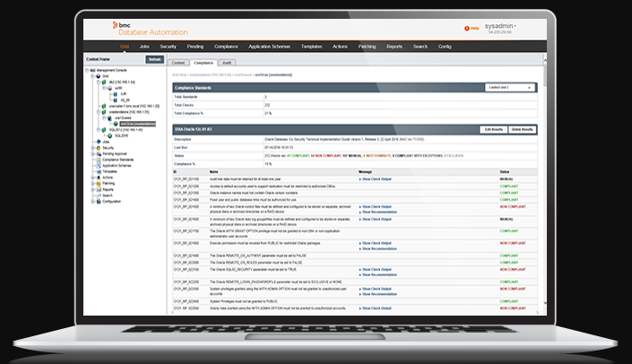
Task: Switch to the Audit tab
Action: pos(227,63)
